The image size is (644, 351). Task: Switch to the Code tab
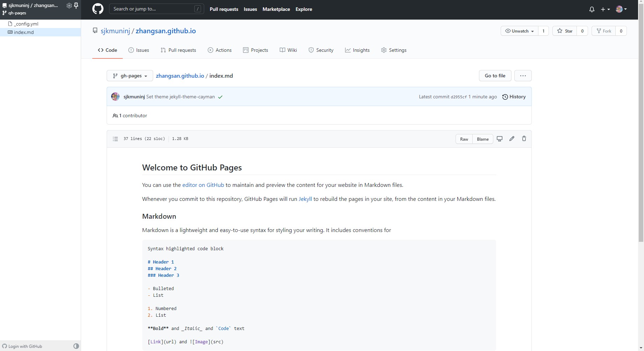(107, 50)
